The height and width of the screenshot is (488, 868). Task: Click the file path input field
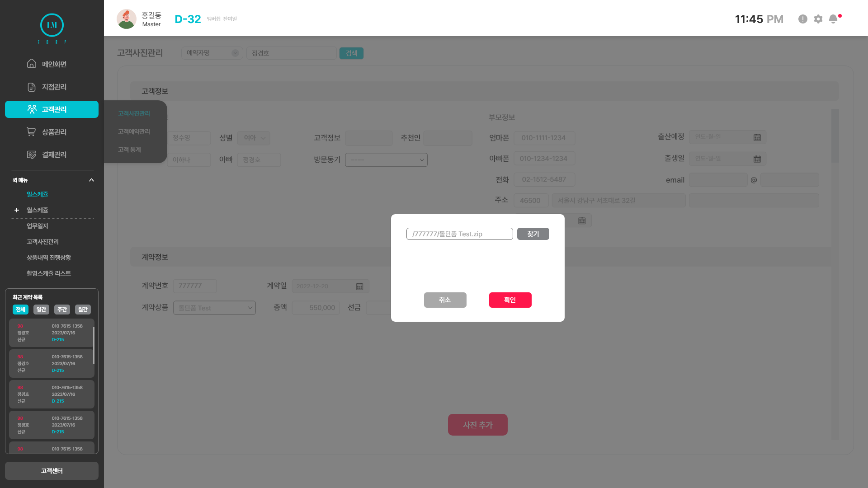tap(459, 234)
